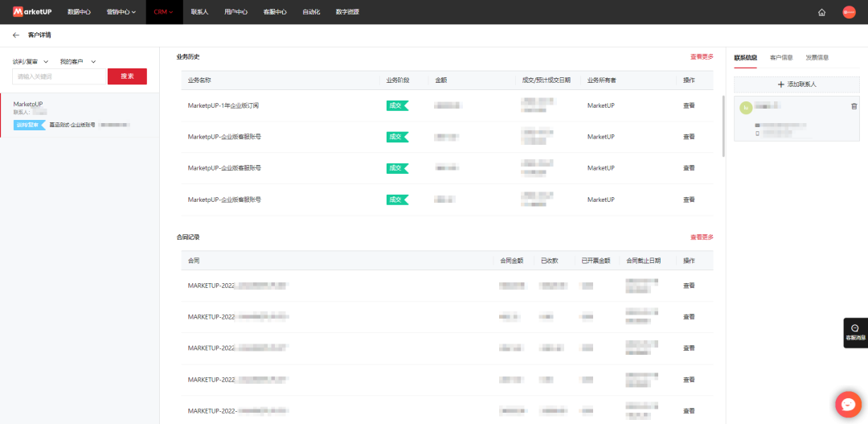This screenshot has width=868, height=424.
Task: Open the 客服消息 side widget
Action: point(855,332)
